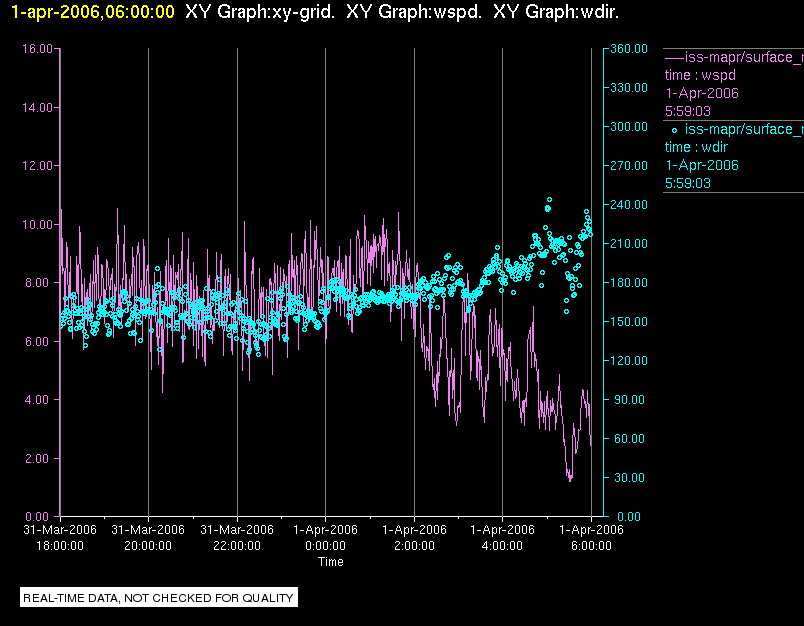
Task: Click the '31-Mar-2006 18:00:00' time axis label
Action: 60,537
